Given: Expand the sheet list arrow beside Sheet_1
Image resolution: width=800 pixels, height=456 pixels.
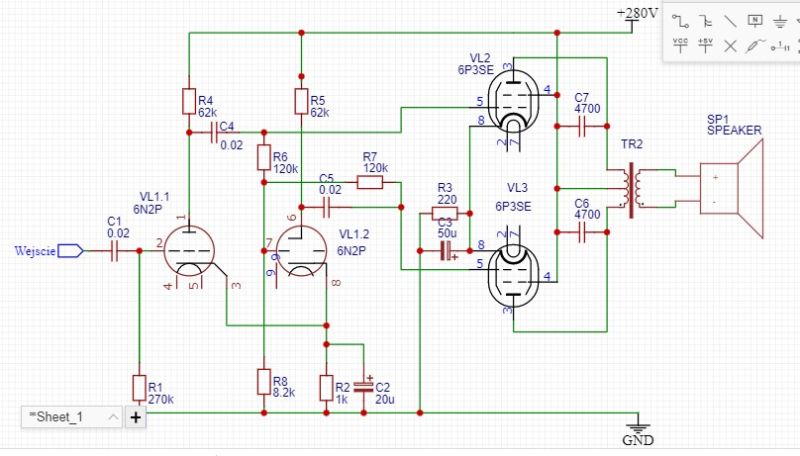Looking at the screenshot, I should (x=113, y=417).
